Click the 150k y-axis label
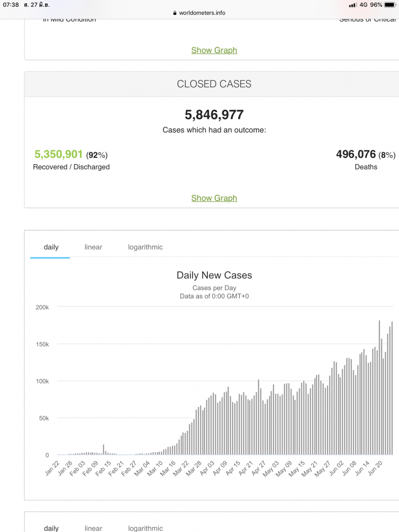The width and height of the screenshot is (399, 532). click(x=42, y=345)
